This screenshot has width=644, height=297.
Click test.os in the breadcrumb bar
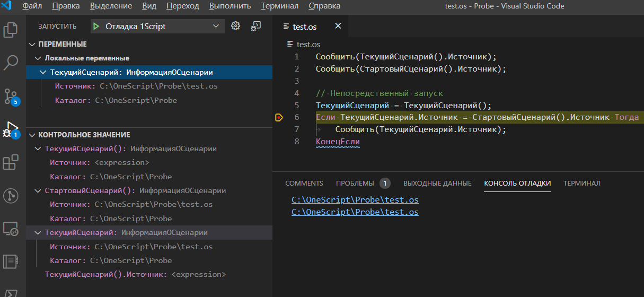[308, 45]
